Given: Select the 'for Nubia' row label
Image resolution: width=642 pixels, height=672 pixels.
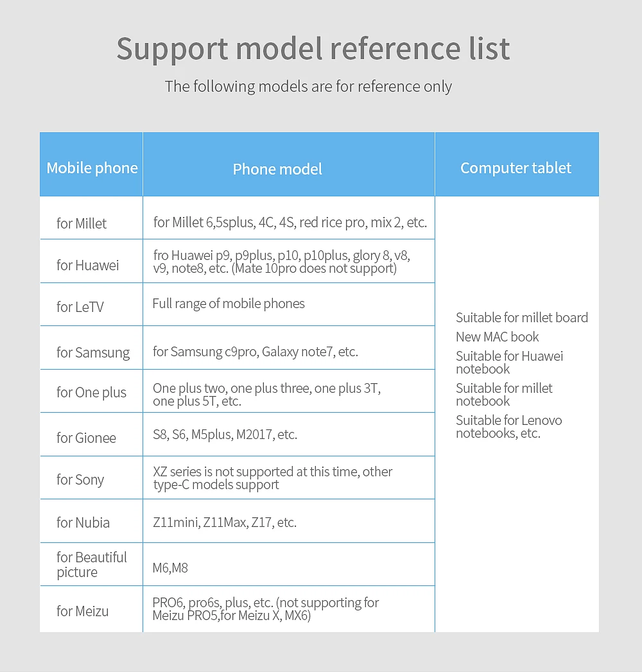Looking at the screenshot, I should point(83,522).
